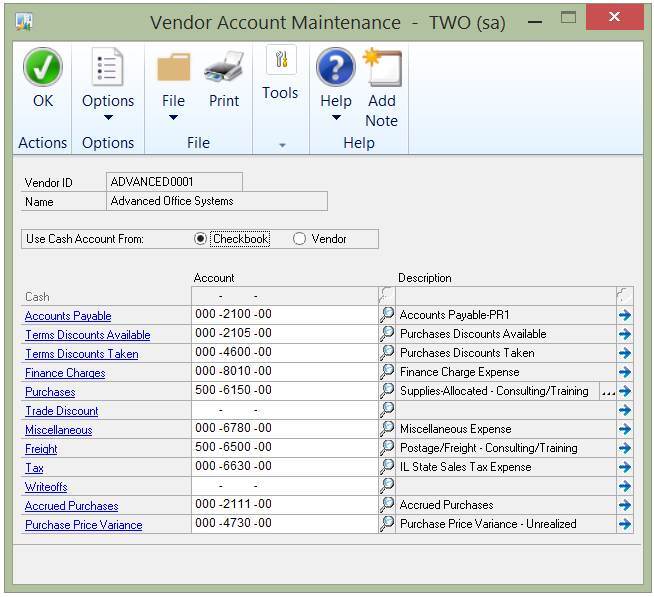Viewport: 654px width, 597px height.
Task: Expand the small arrow under Tools group
Action: pyautogui.click(x=282, y=145)
